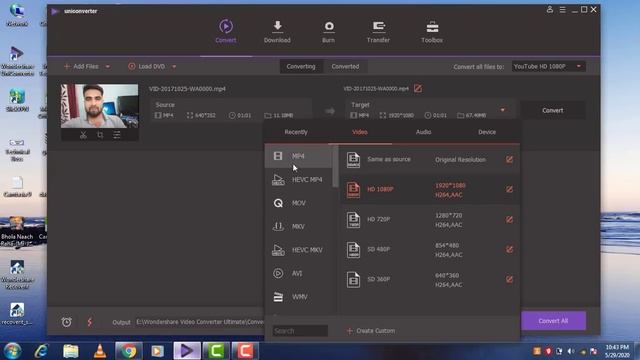Edit the target file name with pencil icon
Screen dimensions: 640x360
point(418,89)
